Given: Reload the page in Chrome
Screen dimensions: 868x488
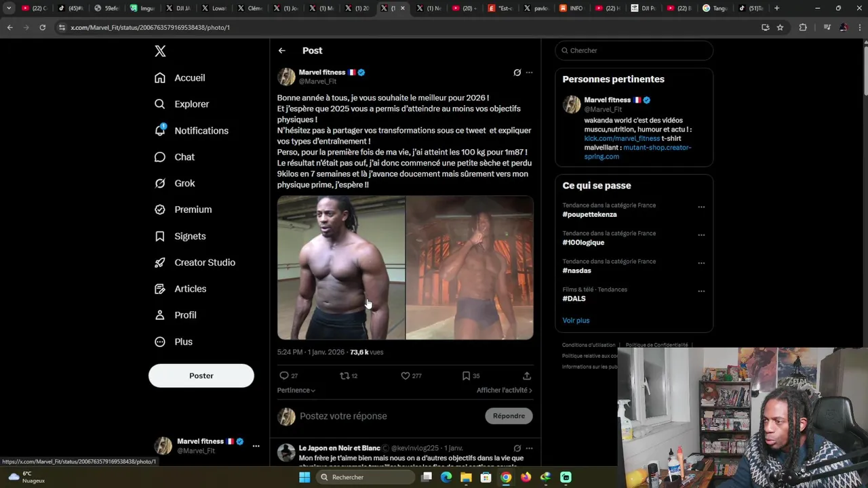Looking at the screenshot, I should coord(42,27).
